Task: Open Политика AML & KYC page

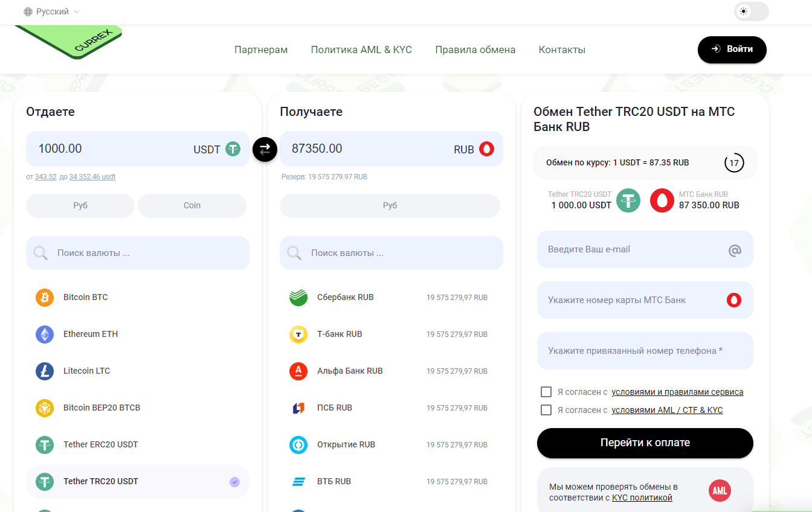Action: tap(361, 50)
